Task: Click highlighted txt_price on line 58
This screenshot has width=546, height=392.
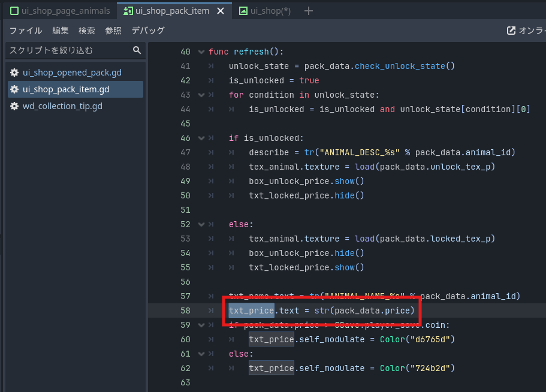Action: coord(251,310)
